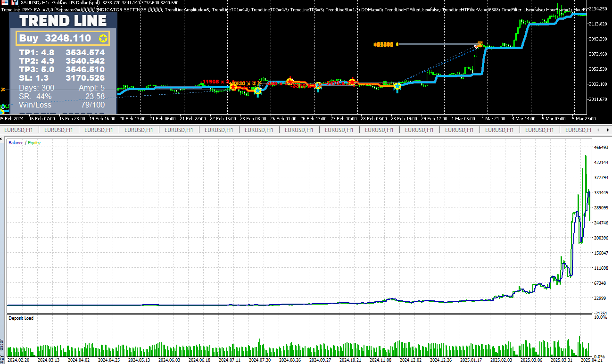Click the Equity legend label
The image size is (612, 364).
tap(34, 143)
